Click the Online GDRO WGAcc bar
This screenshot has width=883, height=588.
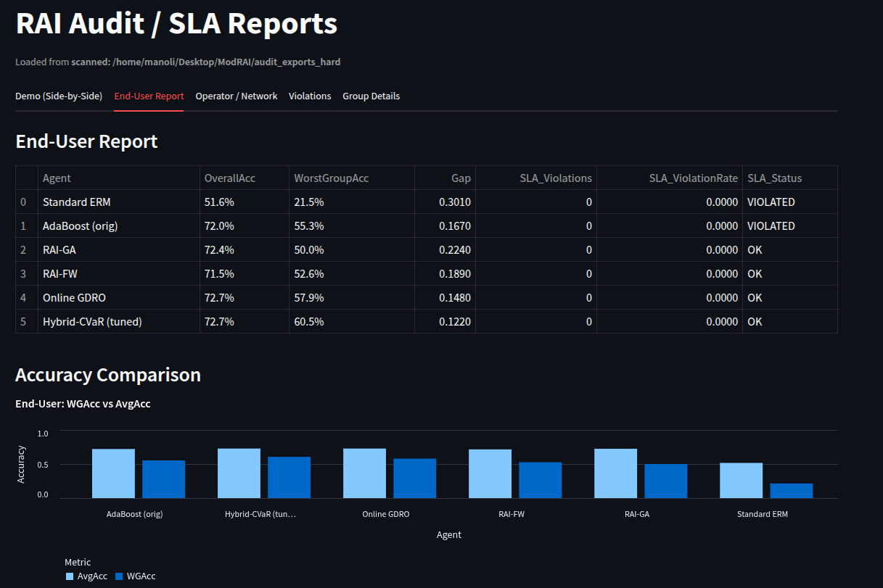(x=414, y=479)
